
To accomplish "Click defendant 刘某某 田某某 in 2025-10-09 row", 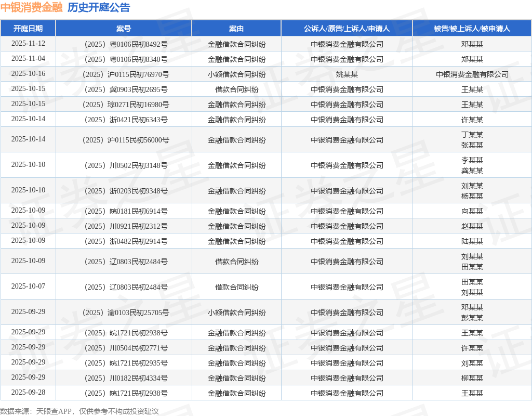I will point(472,262).
